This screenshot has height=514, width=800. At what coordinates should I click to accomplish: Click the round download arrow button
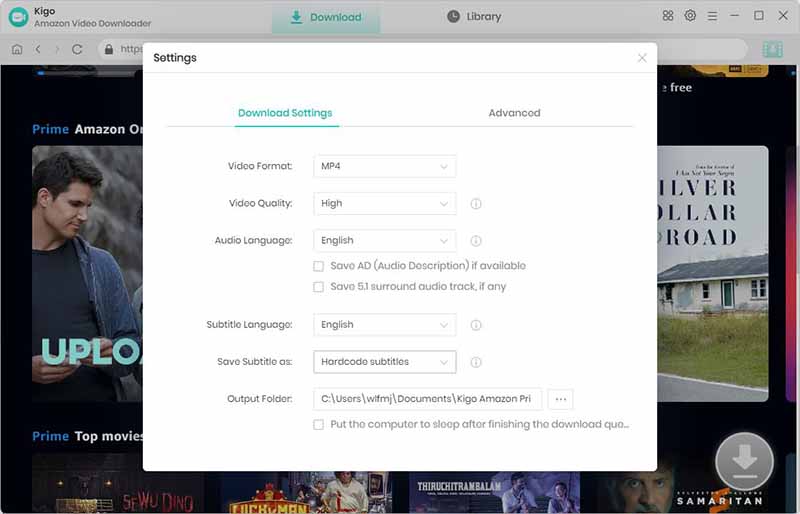click(x=744, y=461)
